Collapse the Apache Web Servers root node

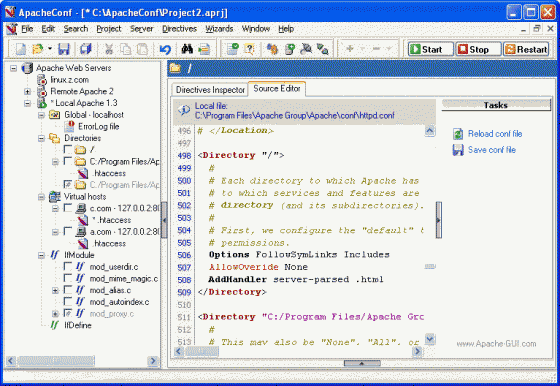coord(14,68)
